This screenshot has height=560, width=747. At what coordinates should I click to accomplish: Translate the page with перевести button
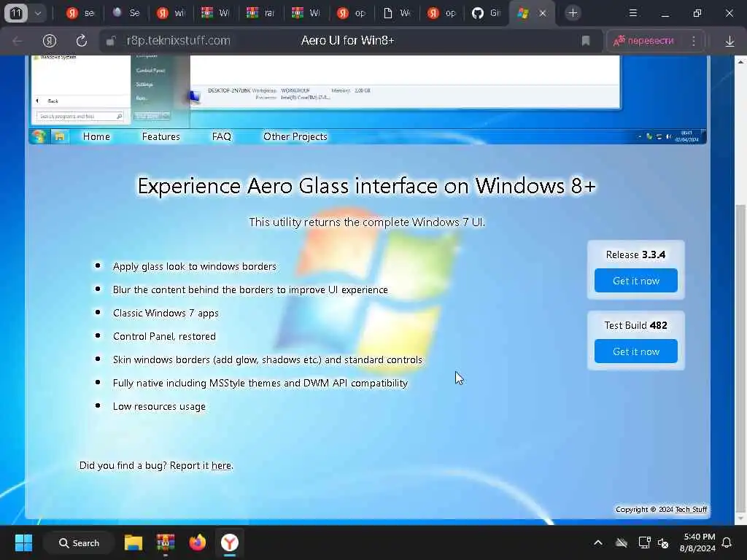pos(643,41)
